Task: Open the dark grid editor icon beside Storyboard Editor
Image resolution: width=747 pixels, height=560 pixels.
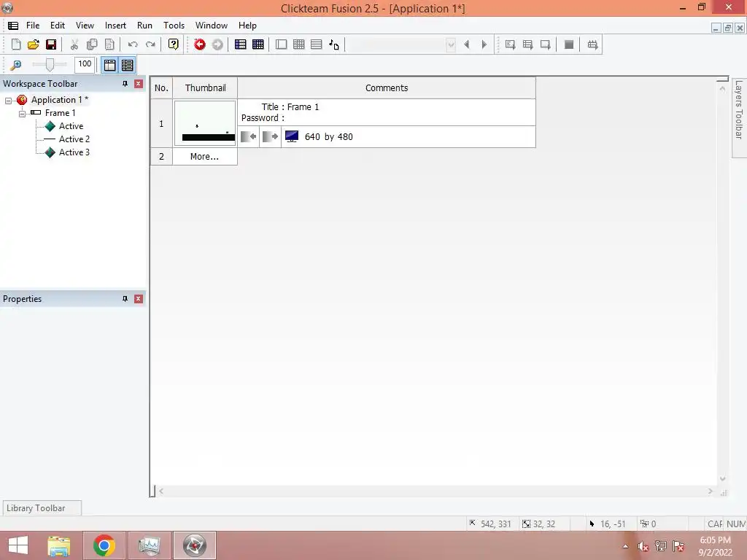Action: [x=258, y=44]
